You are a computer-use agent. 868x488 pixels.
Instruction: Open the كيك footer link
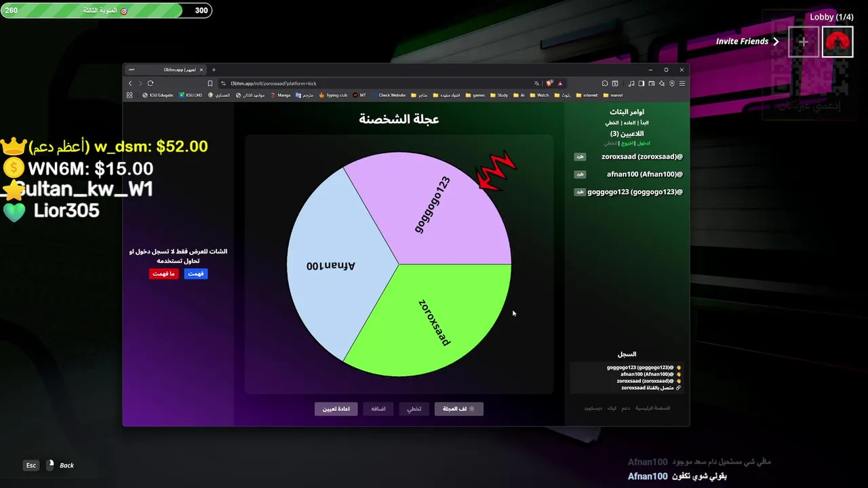[x=612, y=408]
